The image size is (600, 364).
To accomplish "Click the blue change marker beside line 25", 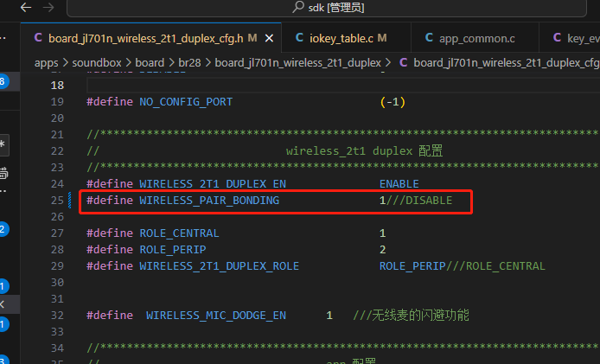I will tap(70, 201).
